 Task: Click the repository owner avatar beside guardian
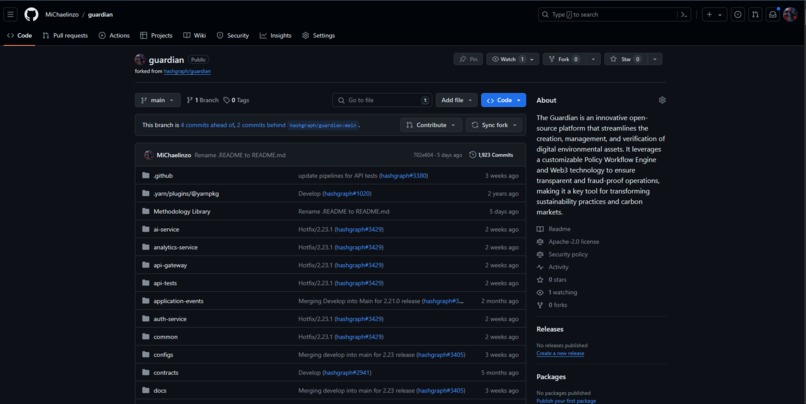(140, 60)
